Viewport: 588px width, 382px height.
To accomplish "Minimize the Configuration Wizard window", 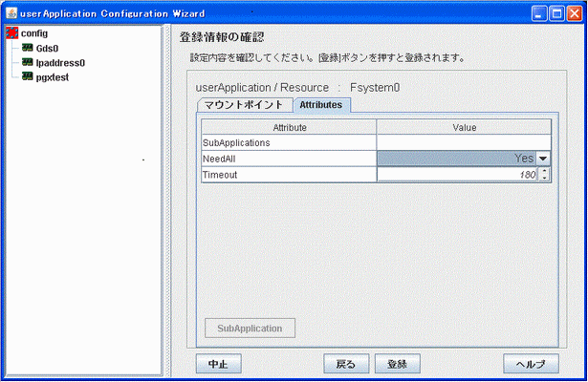I will [x=539, y=14].
